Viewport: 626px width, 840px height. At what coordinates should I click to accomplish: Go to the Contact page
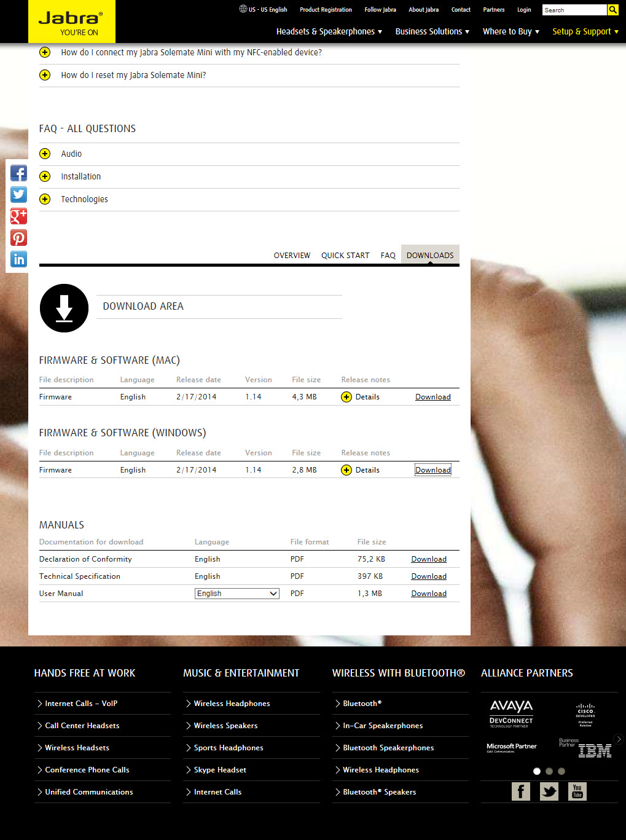pos(461,10)
